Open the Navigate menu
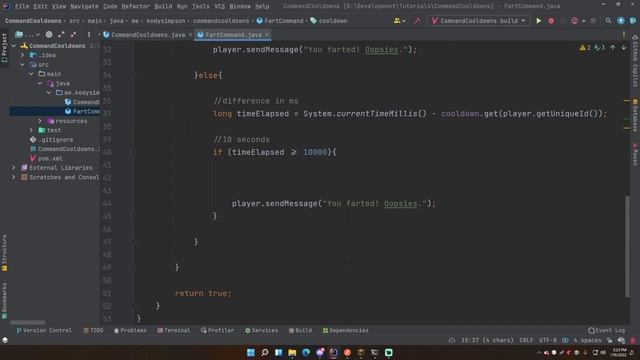The image size is (640, 360). (84, 7)
